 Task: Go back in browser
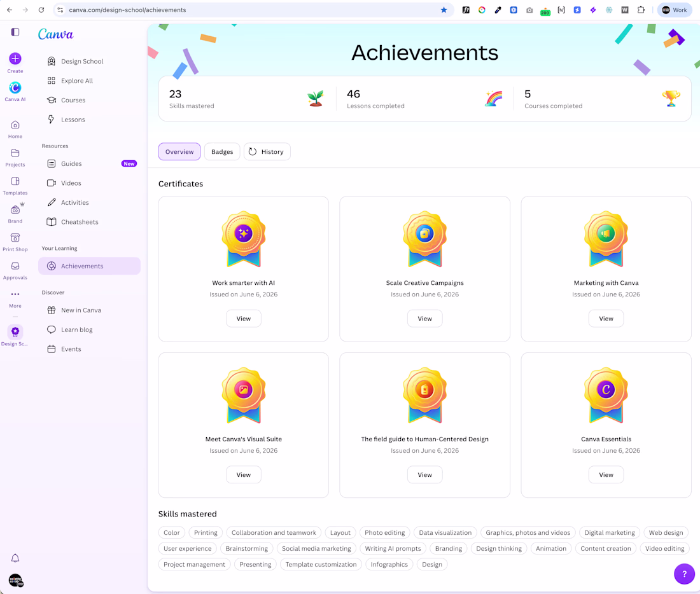point(10,10)
